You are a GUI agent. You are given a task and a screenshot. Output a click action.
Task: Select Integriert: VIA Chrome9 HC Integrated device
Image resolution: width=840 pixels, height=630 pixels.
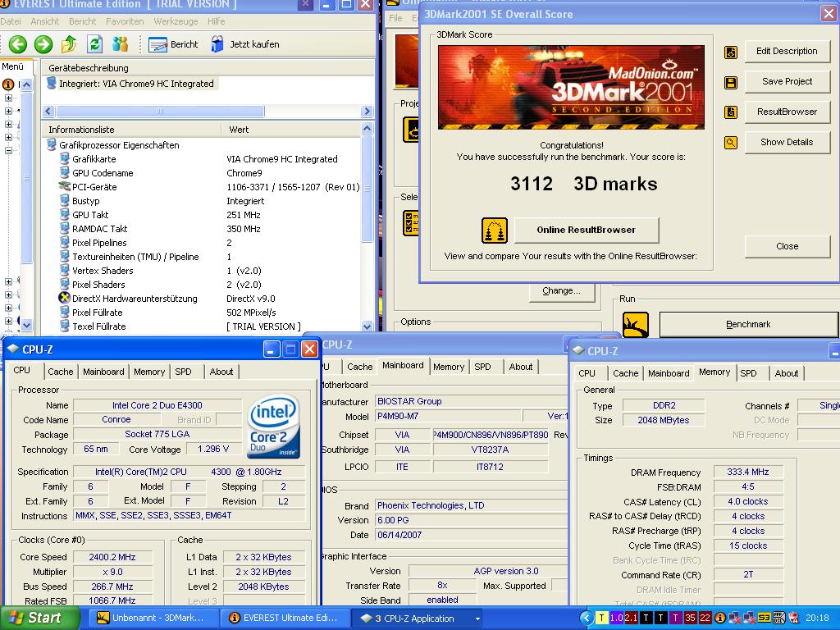(x=131, y=84)
